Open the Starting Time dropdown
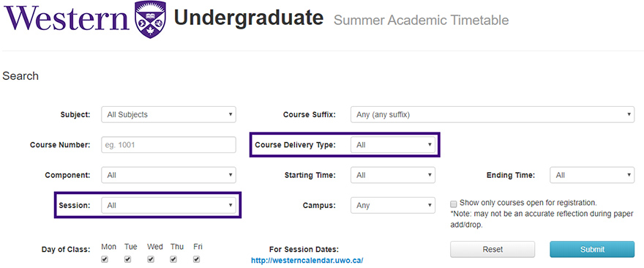Screen dimensions: 644x268 point(393,175)
